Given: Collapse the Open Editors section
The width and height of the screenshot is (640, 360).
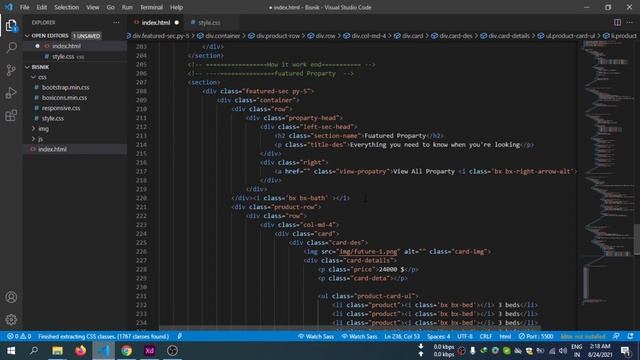Looking at the screenshot, I should (x=27, y=36).
